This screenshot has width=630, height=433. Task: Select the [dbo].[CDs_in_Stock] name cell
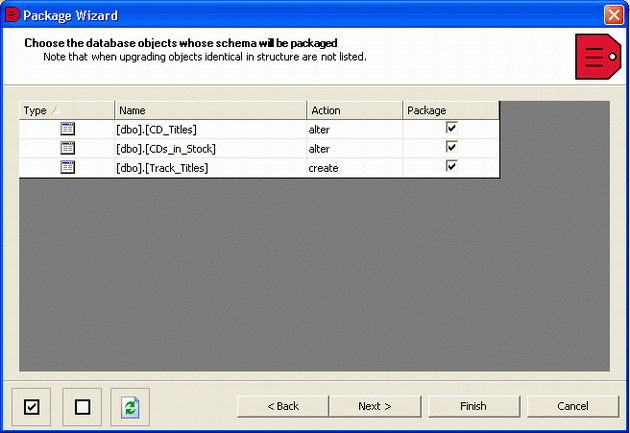[211, 149]
